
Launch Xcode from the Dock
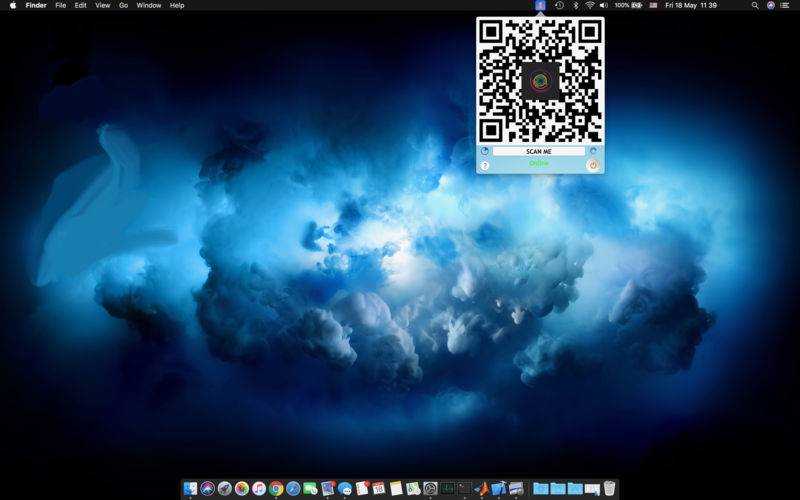(498, 488)
